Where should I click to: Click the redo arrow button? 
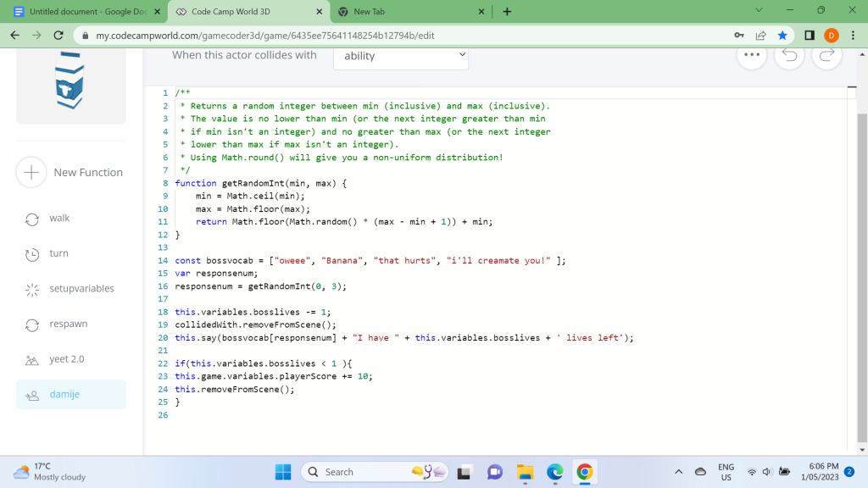826,56
